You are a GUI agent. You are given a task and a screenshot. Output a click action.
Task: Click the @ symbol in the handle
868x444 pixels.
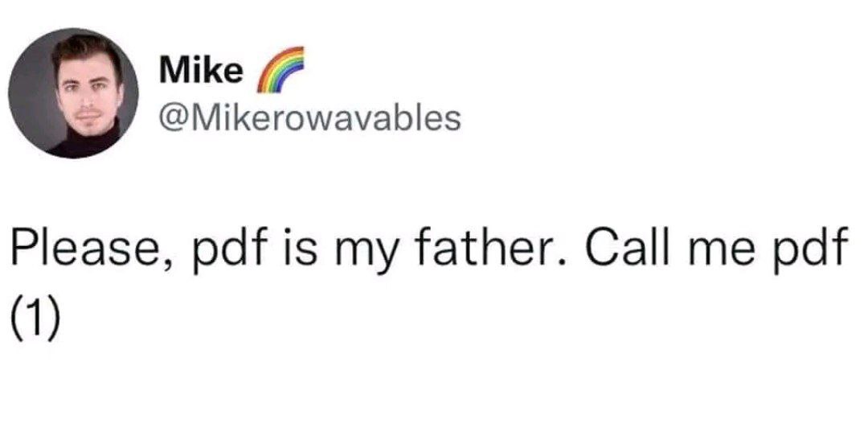click(174, 118)
